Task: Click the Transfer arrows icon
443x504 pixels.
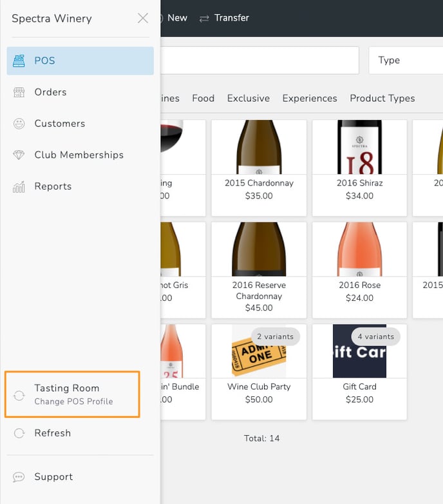Action: click(204, 19)
